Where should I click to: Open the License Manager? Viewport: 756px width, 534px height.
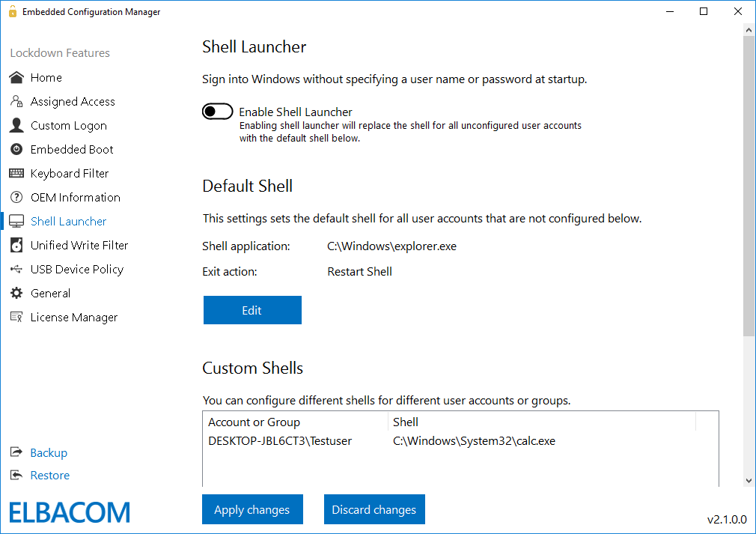pyautogui.click(x=74, y=317)
